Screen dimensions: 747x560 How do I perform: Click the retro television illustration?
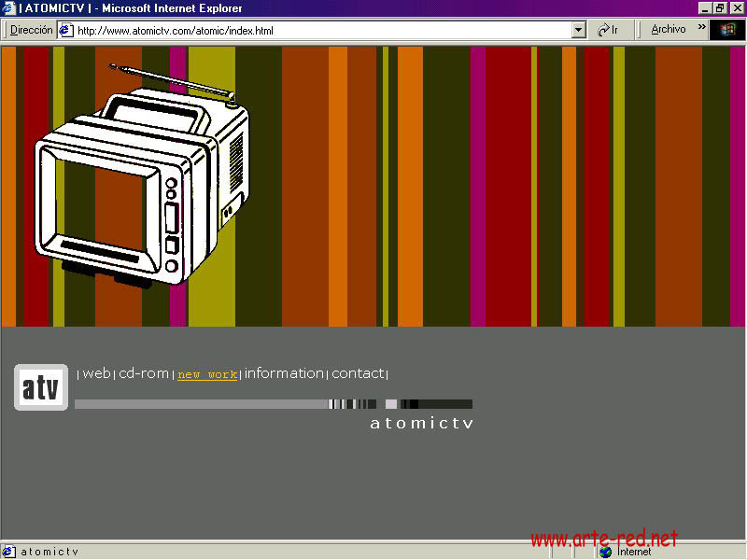(140, 177)
